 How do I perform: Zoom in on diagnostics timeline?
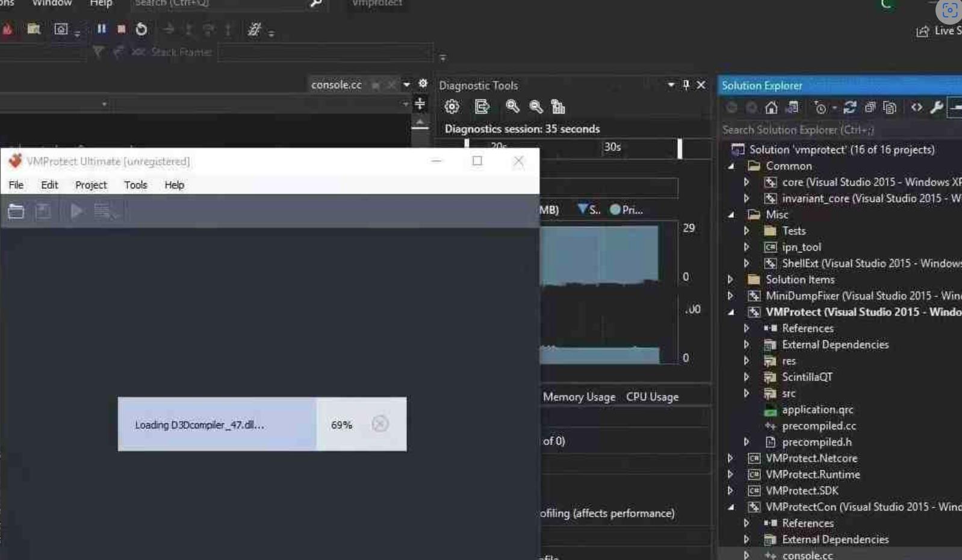point(512,106)
